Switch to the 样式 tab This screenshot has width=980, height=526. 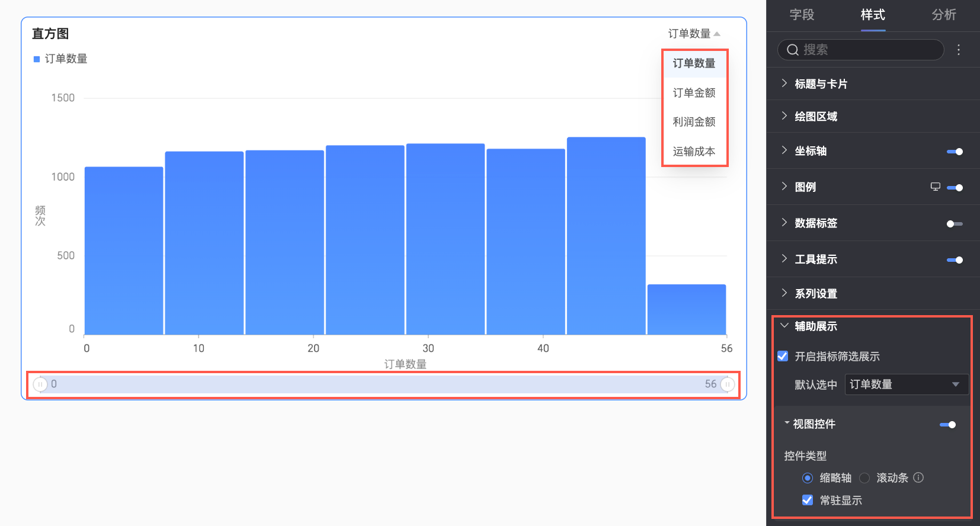(873, 15)
